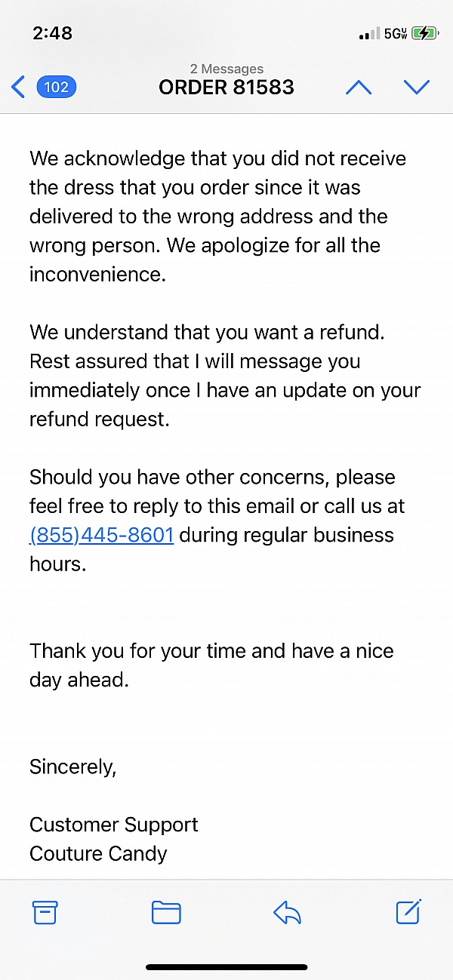
Task: Jump to next message with down arrow
Action: coord(417,88)
